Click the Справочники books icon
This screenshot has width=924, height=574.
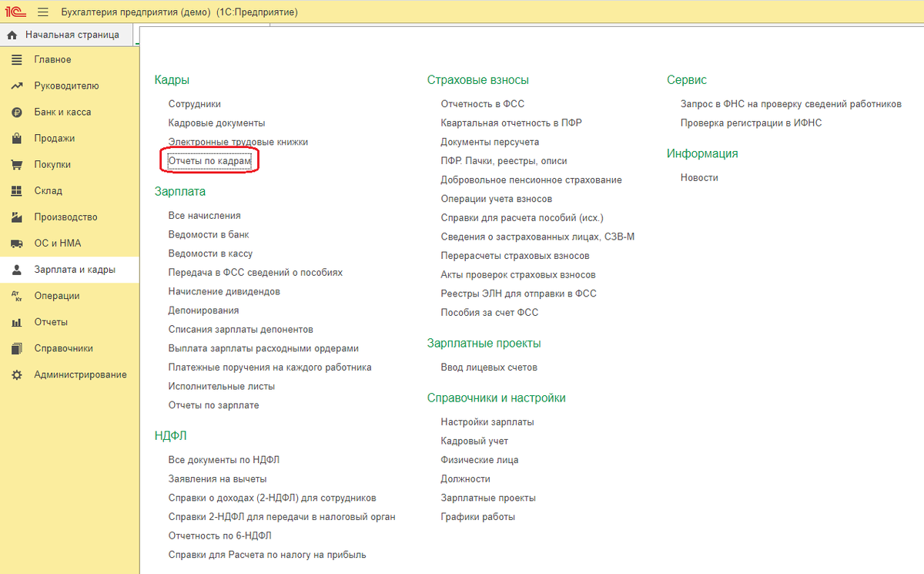coord(17,348)
